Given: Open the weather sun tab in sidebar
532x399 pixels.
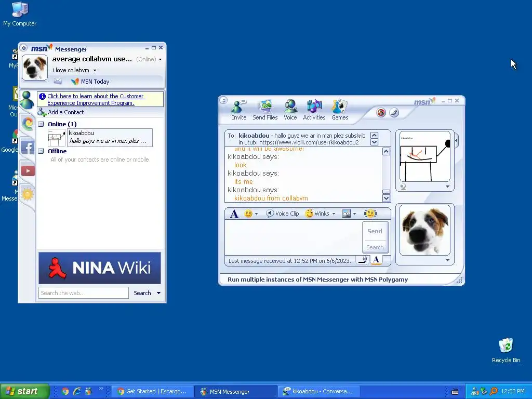Looking at the screenshot, I should (x=28, y=194).
